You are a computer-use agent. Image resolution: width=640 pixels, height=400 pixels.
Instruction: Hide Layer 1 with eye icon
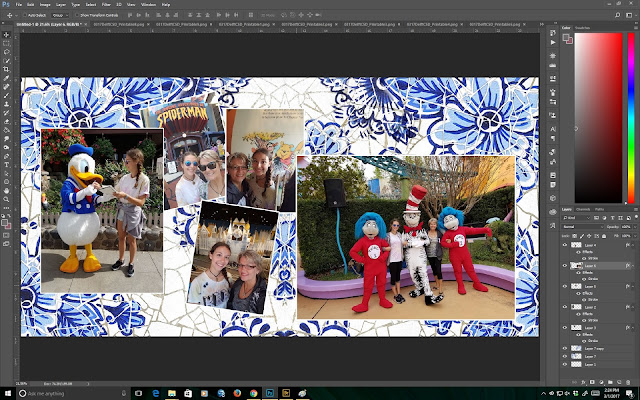(x=565, y=364)
